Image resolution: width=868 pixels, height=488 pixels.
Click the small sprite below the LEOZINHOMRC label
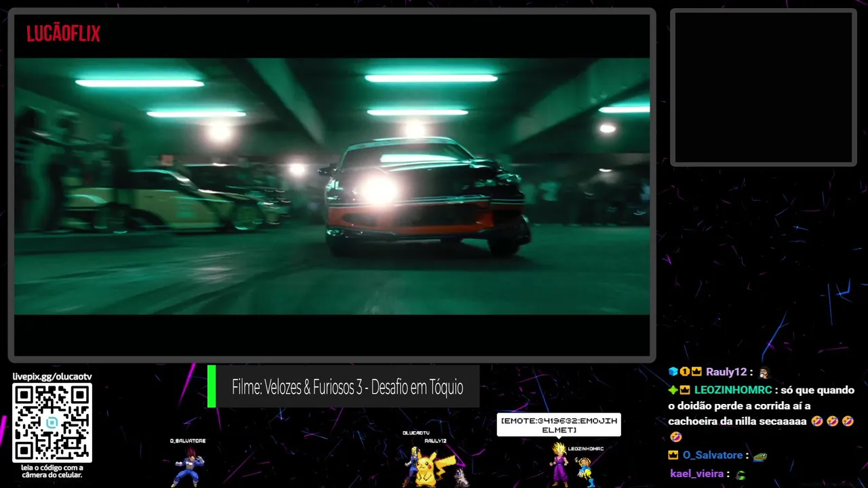click(585, 472)
